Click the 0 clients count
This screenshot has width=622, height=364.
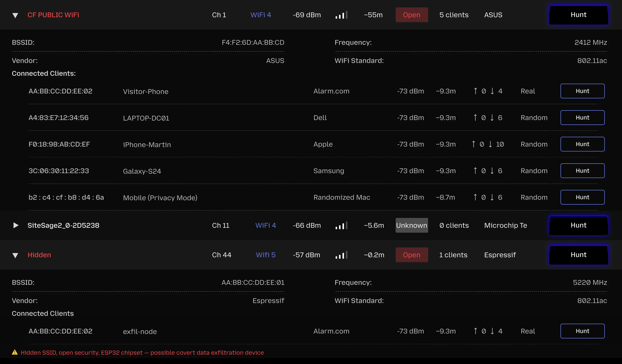point(454,225)
